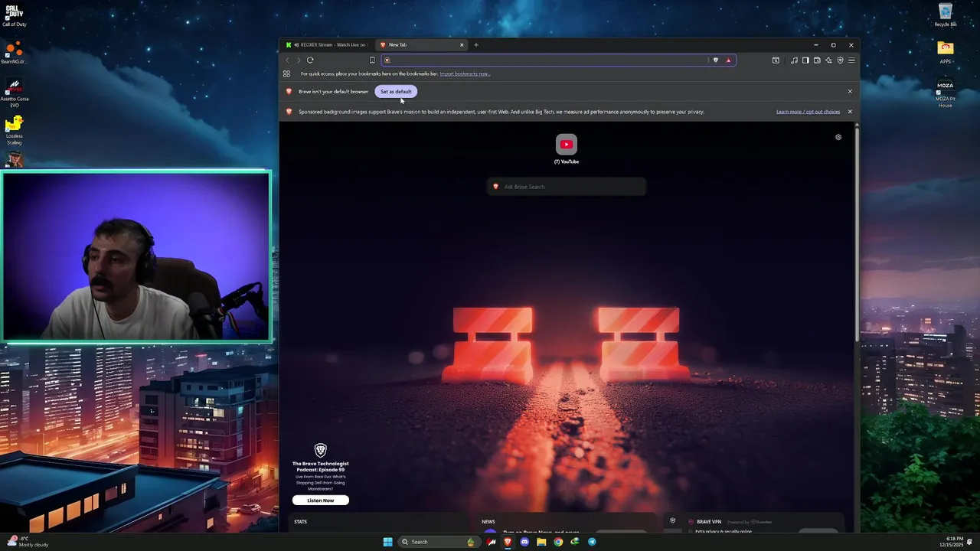Screen dimensions: 980x551
Task: Click the Brave Technologist podcast logo
Action: (x=321, y=450)
